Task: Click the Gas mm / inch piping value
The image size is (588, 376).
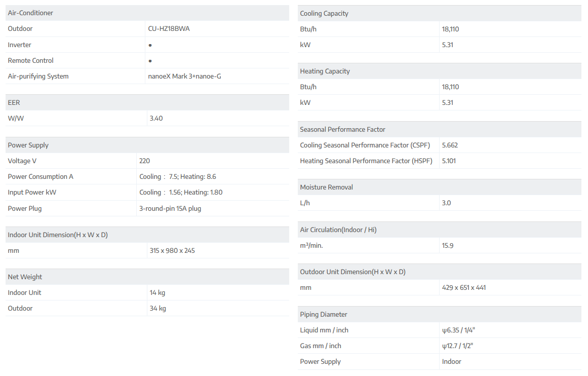Action: point(458,346)
